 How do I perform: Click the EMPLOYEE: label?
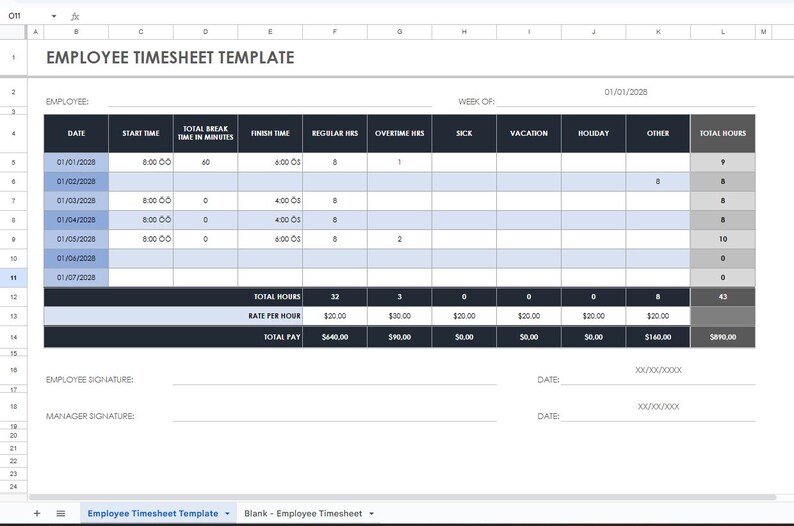(x=67, y=102)
